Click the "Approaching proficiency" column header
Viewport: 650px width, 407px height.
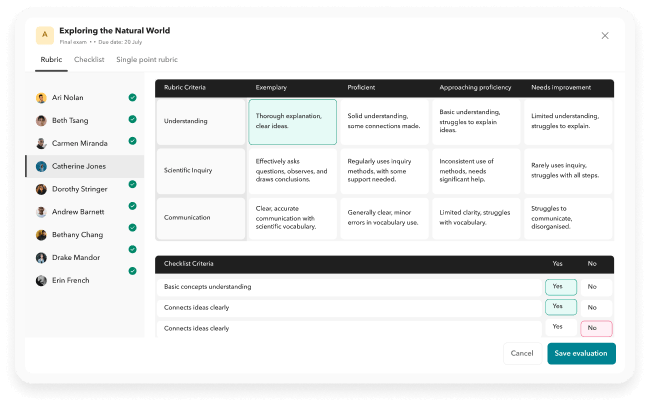click(475, 87)
